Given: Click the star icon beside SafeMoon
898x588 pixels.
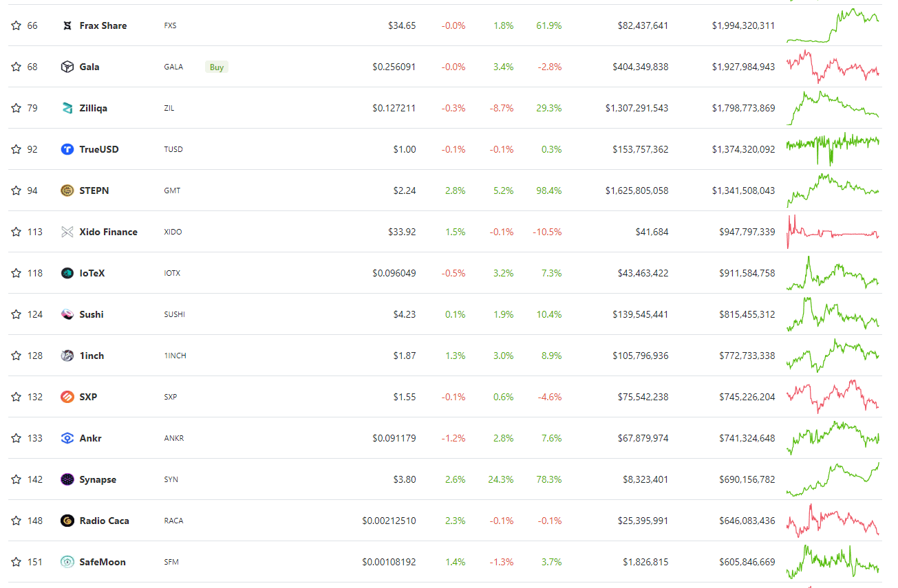Looking at the screenshot, I should 16,562.
